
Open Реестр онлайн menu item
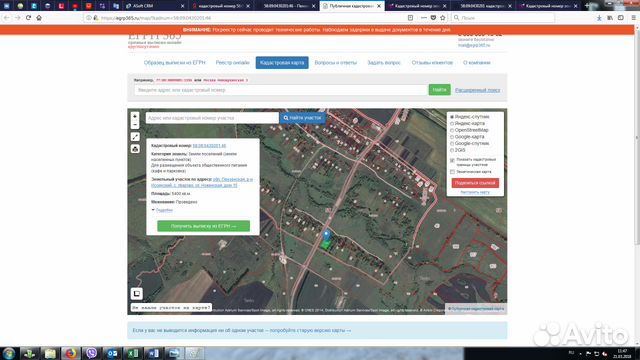pos(232,63)
